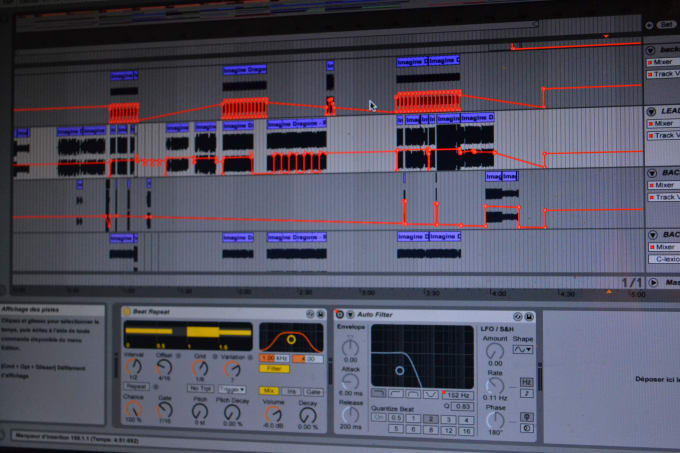Select Mix output mode in Beat Repeat
This screenshot has height=453, width=680.
click(x=268, y=391)
